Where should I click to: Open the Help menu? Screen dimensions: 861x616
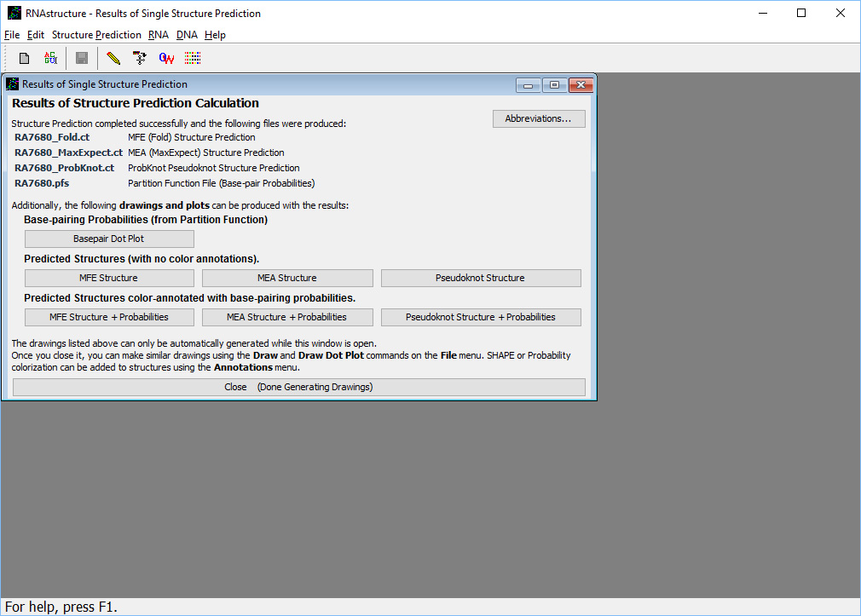[215, 35]
